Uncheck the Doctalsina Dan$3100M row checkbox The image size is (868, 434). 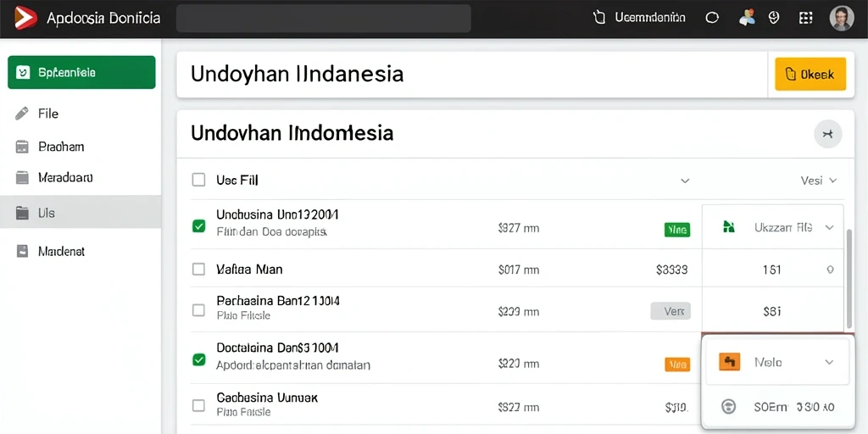point(198,359)
